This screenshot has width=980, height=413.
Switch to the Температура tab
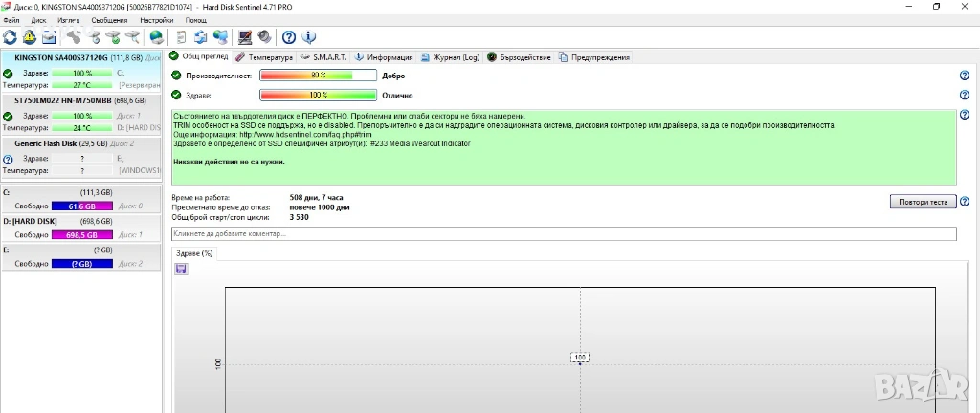tap(264, 57)
